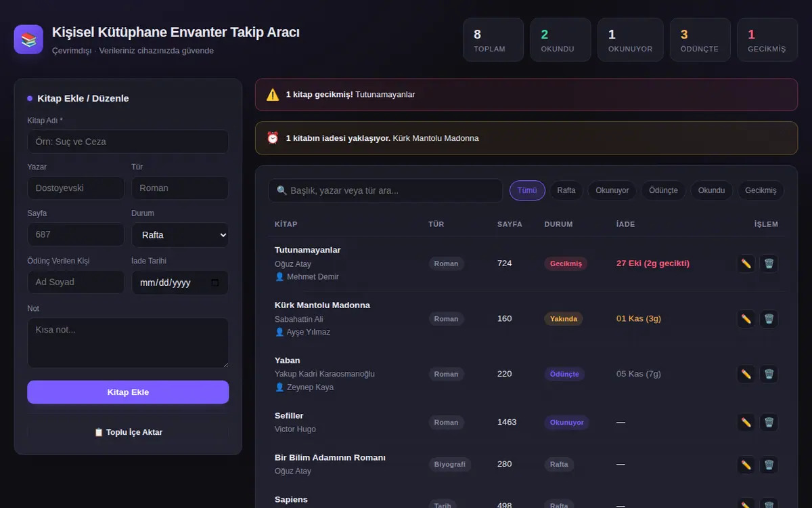Focus the Ödünç Verilen Kişi field
The width and height of the screenshot is (812, 508).
point(76,282)
